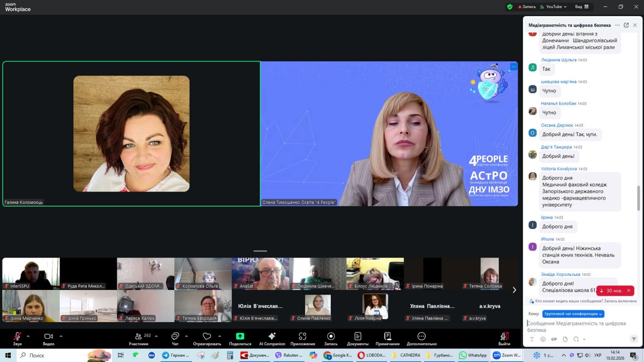The image size is (644, 362).
Task: Click the chat message input field
Action: pyautogui.click(x=580, y=326)
